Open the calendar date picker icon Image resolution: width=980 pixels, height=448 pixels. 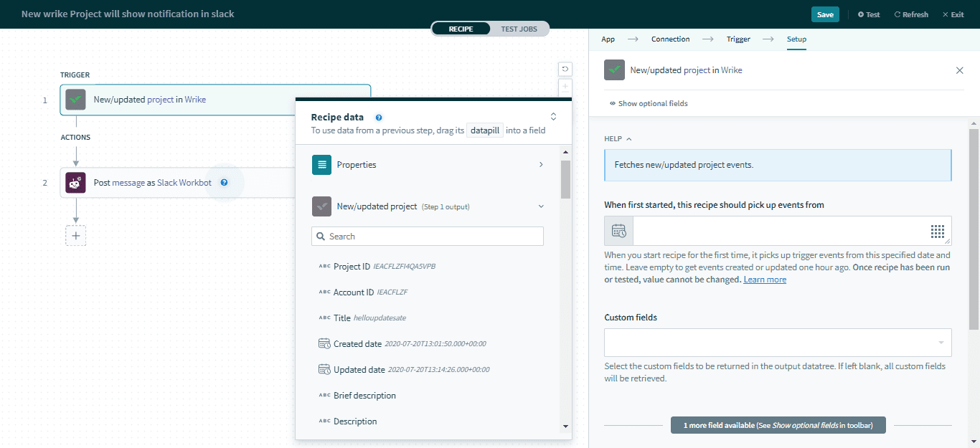tap(618, 231)
